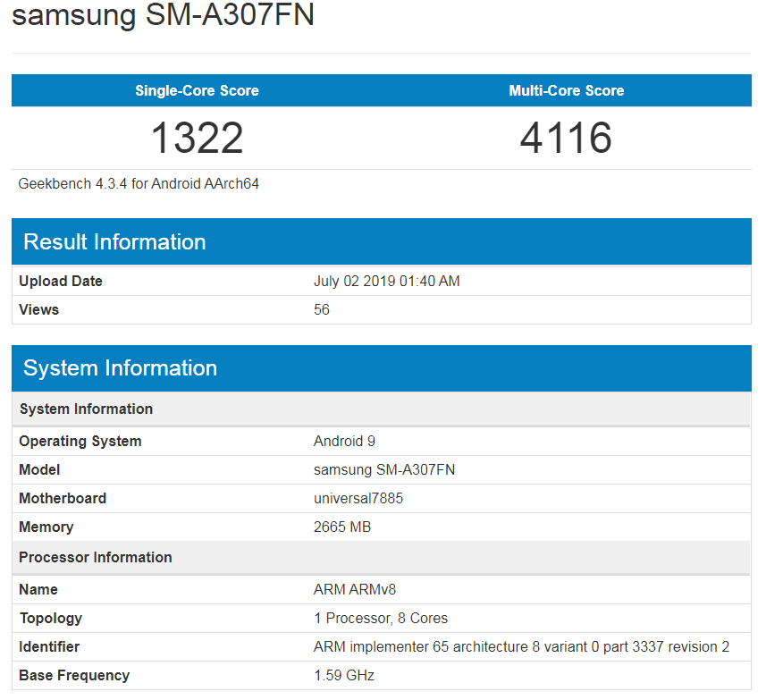Select the Topology label

(x=51, y=619)
